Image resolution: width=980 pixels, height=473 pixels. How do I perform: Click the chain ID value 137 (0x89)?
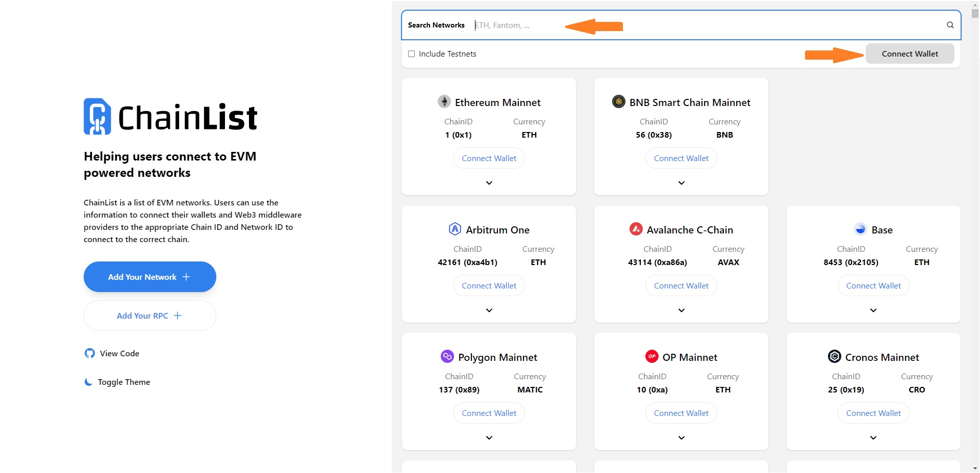pos(459,390)
